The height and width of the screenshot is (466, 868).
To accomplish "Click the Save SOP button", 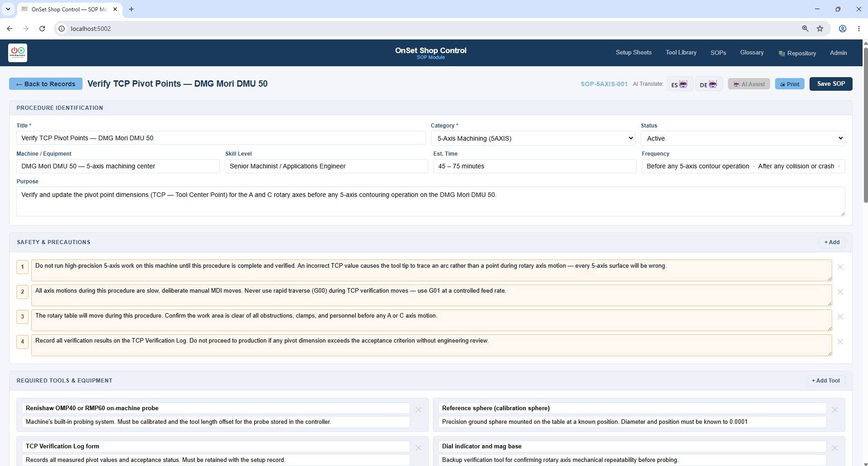I will point(830,84).
